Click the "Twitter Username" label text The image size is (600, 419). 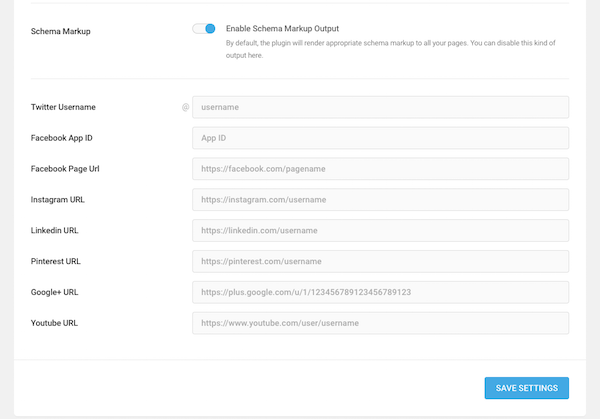click(64, 107)
